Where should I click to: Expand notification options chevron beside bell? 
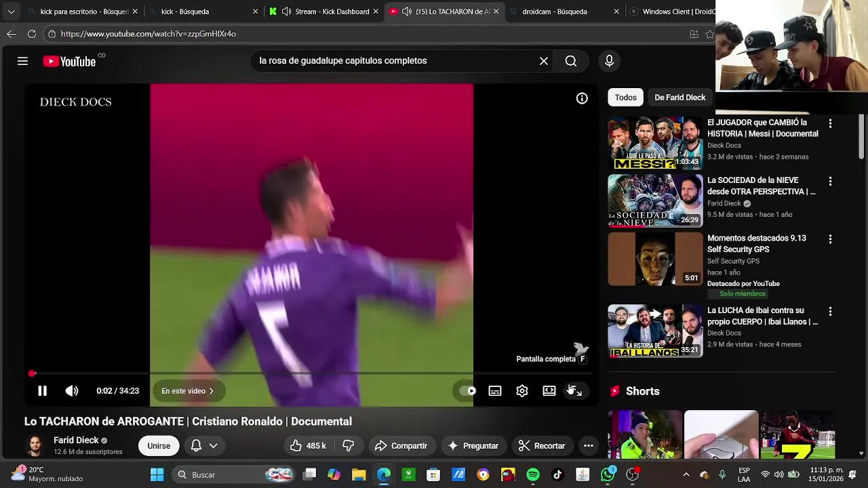pos(213,446)
